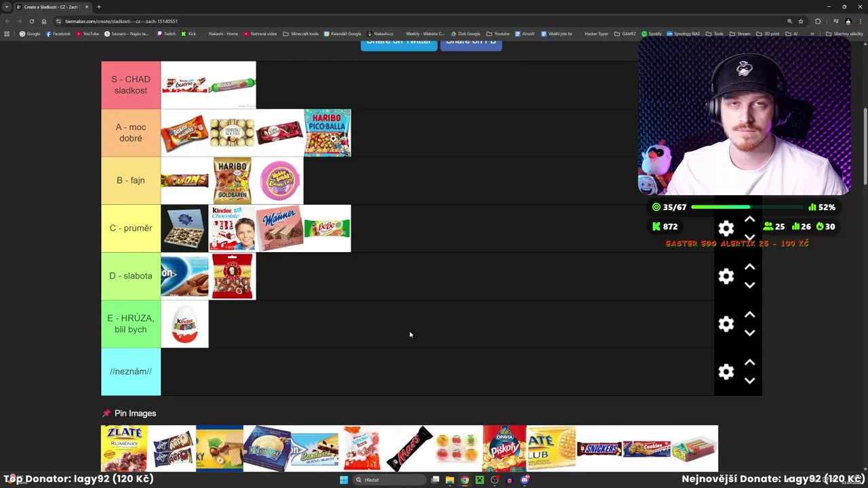
Task: Select Lion bar image in B tier
Action: click(x=184, y=180)
